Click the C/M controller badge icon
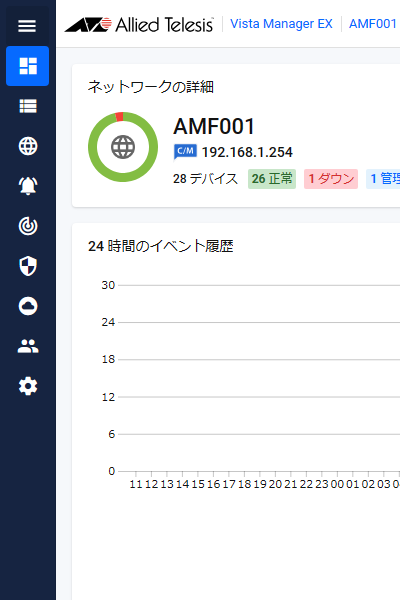This screenshot has height=600, width=400. [185, 152]
